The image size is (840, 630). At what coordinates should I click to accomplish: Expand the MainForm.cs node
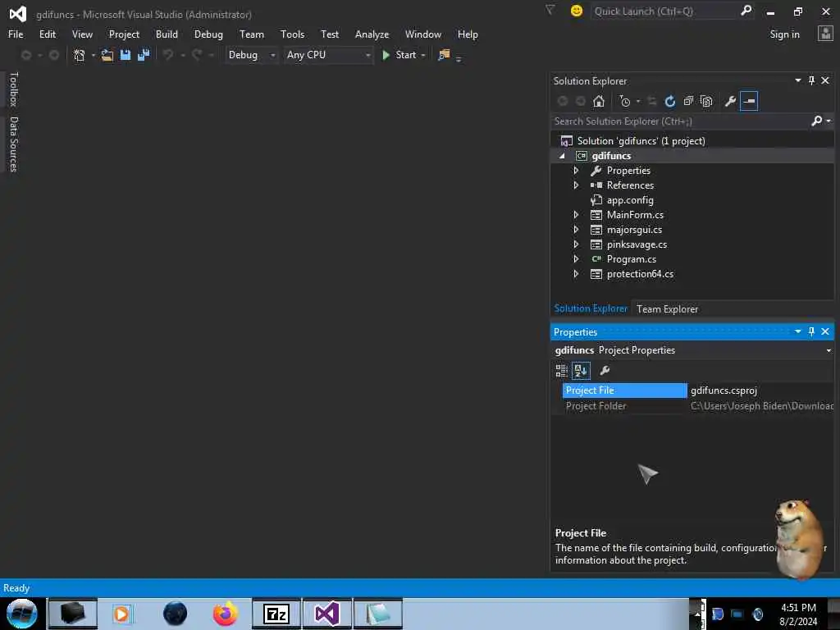pyautogui.click(x=576, y=215)
